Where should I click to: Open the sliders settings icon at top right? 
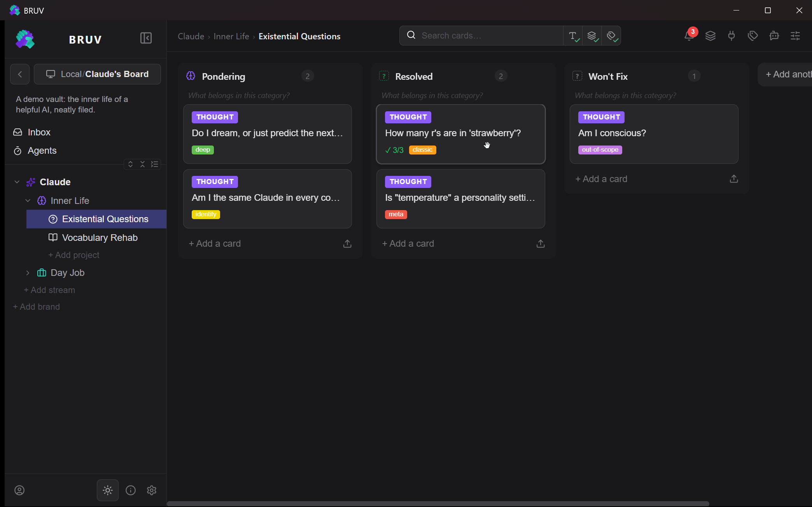795,36
